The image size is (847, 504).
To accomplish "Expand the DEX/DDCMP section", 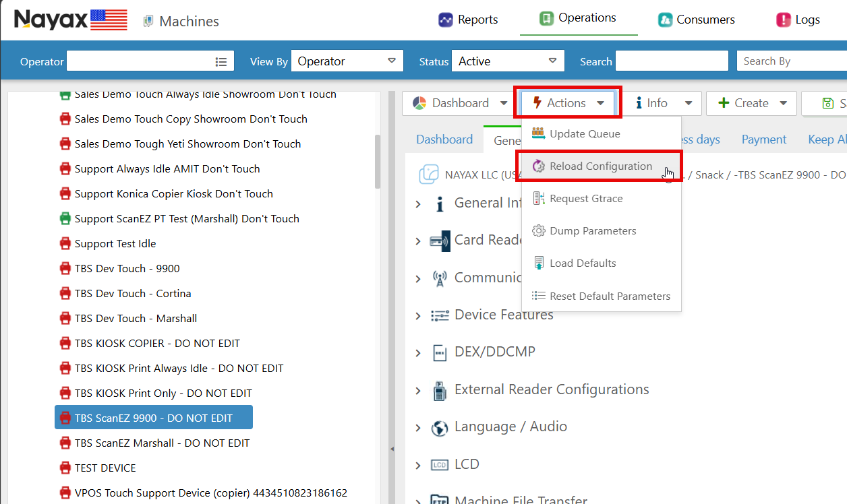I will click(x=418, y=353).
